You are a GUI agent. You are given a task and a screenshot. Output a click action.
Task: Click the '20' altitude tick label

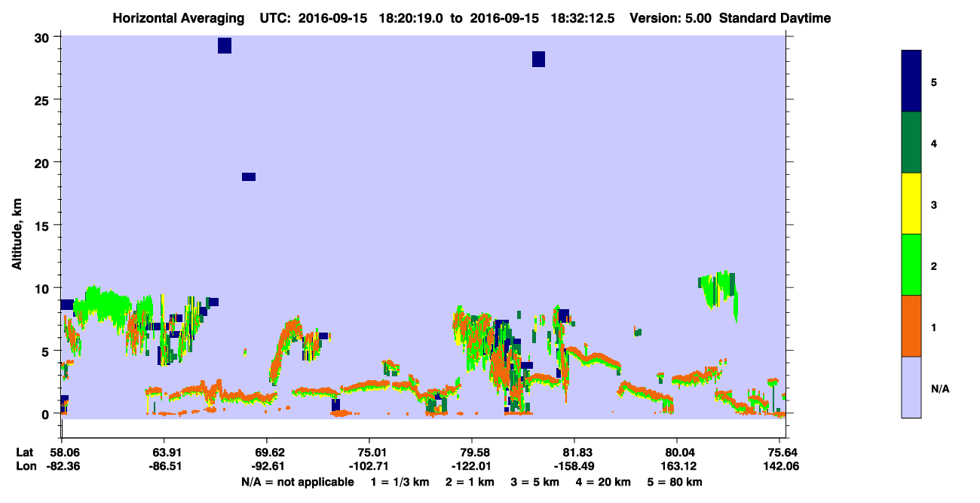point(44,163)
